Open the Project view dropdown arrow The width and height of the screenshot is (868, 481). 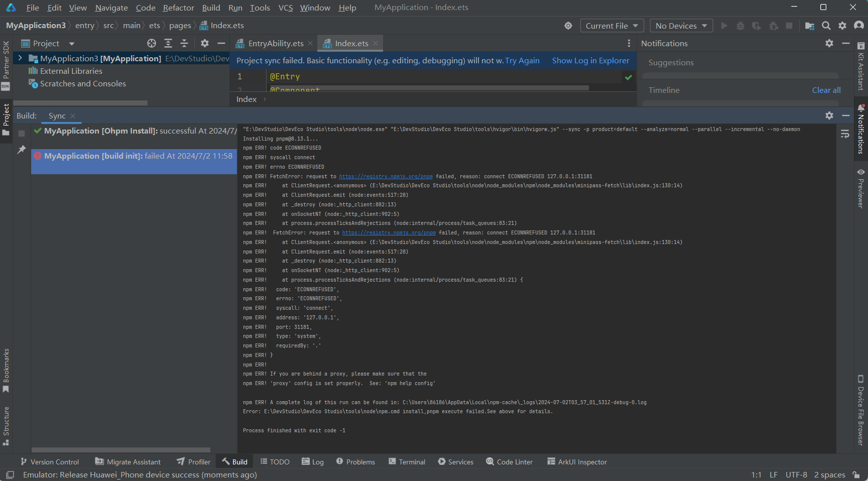71,44
